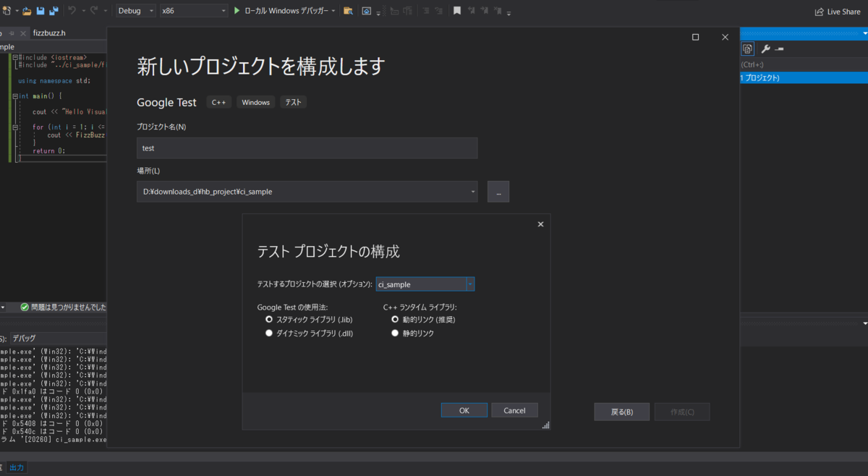The height and width of the screenshot is (476, 868).
Task: Click the 0x5408 exit code output line
Action: point(54,423)
